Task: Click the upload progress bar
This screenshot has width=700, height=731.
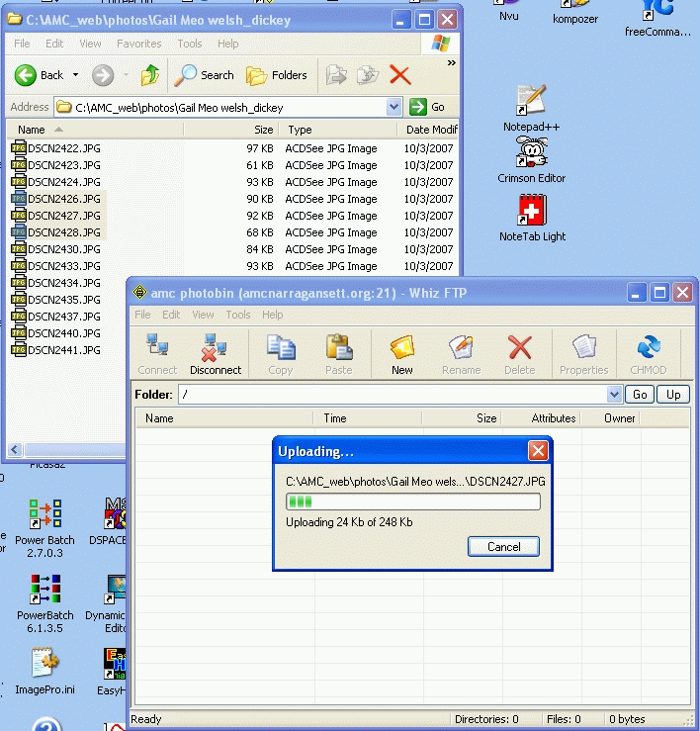Action: pos(412,503)
